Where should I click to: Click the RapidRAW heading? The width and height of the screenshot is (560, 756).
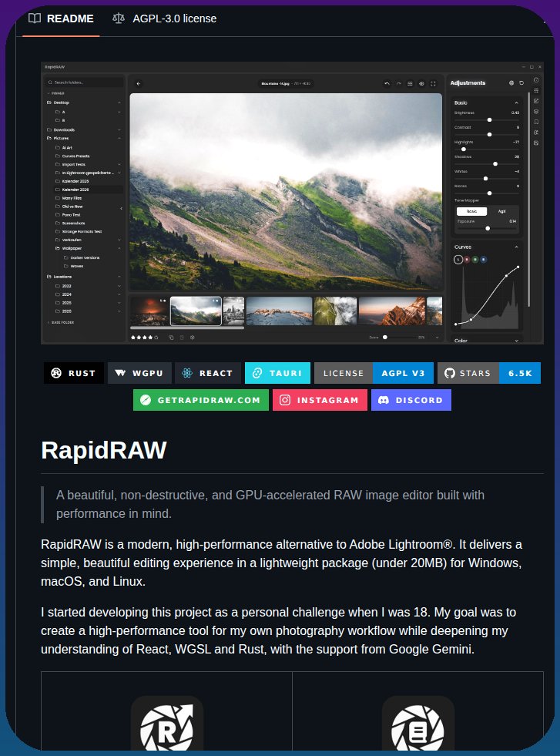click(104, 450)
